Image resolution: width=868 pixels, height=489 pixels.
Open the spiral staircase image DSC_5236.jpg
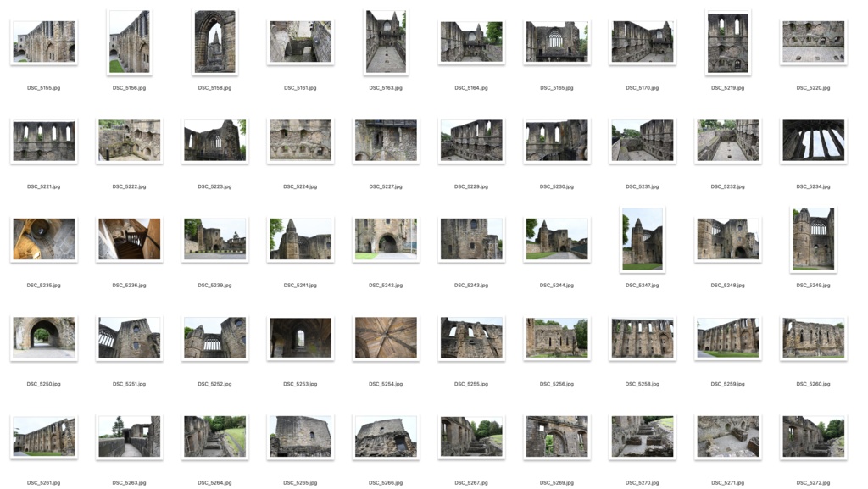tap(129, 239)
